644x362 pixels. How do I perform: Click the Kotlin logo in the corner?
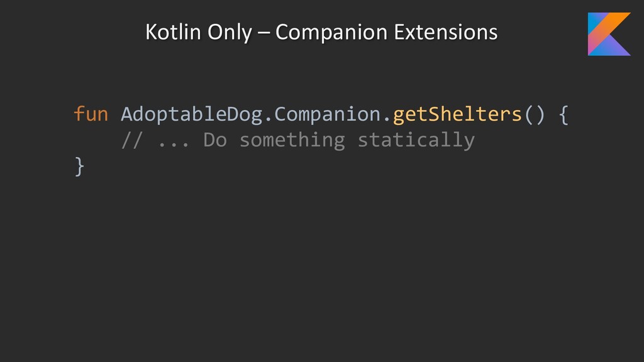[609, 34]
